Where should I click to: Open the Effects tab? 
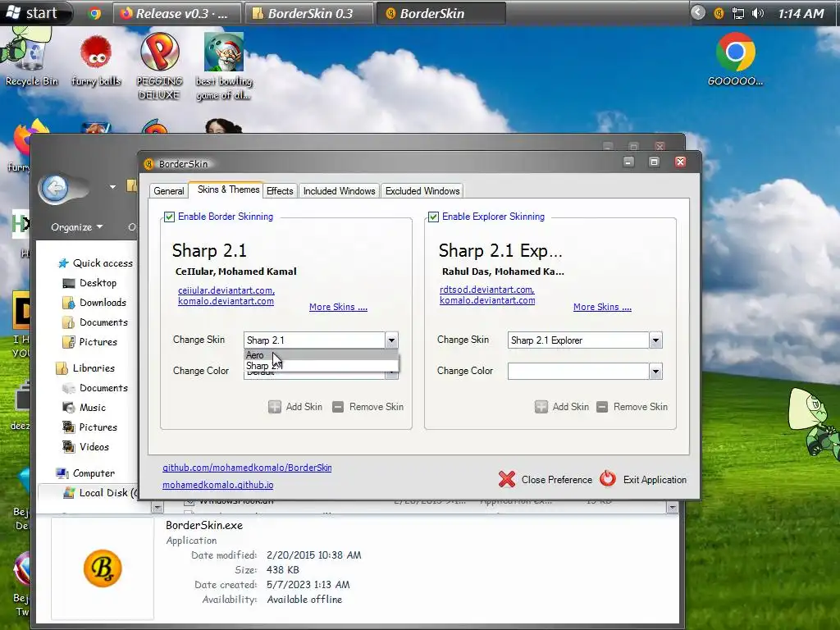click(280, 190)
